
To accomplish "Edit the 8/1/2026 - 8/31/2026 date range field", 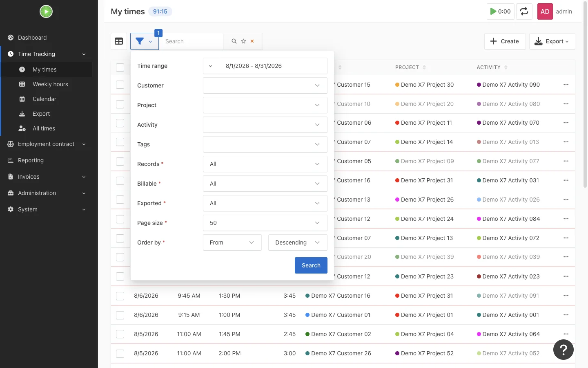I will coord(273,66).
